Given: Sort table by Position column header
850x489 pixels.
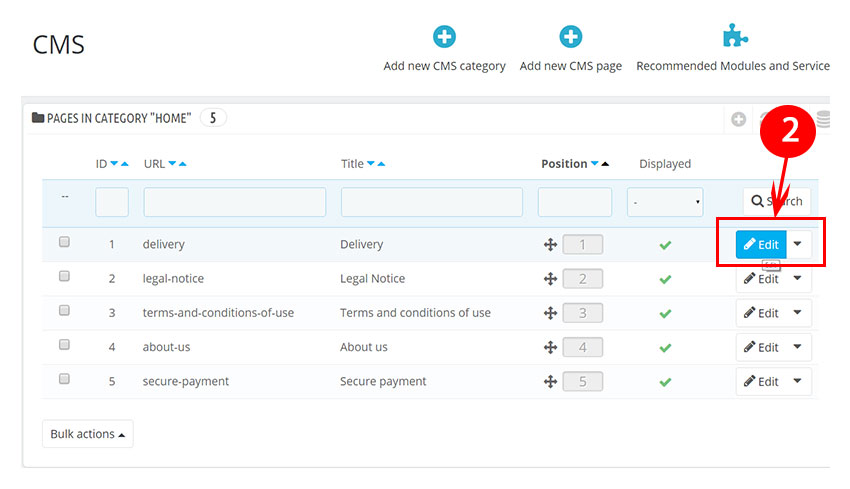Looking at the screenshot, I should 564,164.
